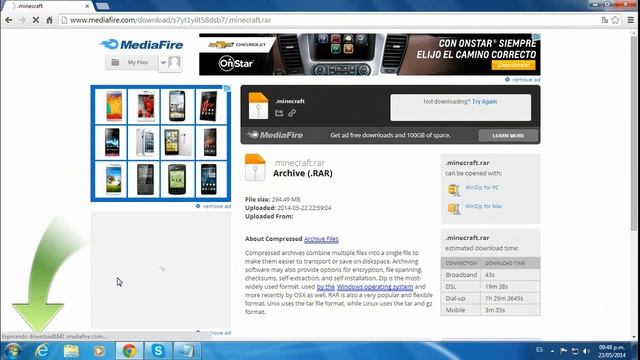
Task: Click the Descúbrela ad button
Action: [x=513, y=65]
